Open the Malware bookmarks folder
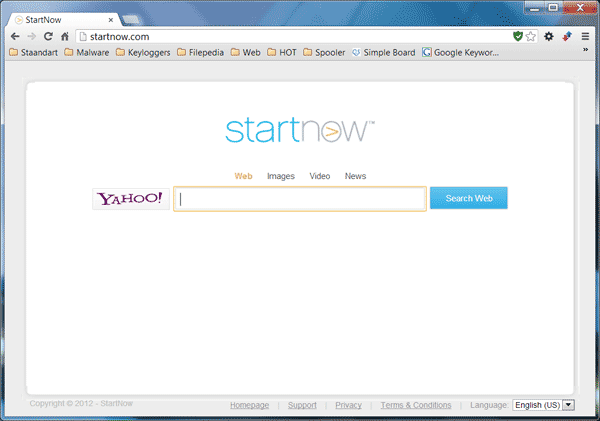Image resolution: width=600 pixels, height=421 pixels. pos(86,52)
